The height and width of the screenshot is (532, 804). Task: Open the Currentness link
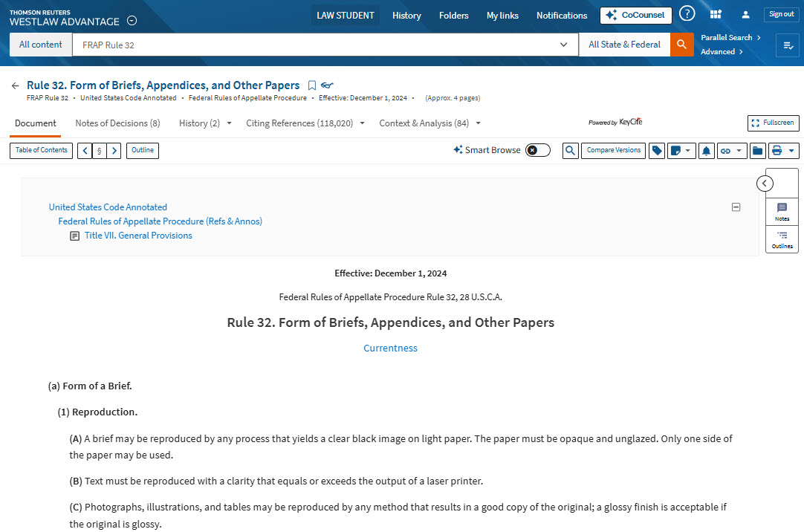point(390,348)
